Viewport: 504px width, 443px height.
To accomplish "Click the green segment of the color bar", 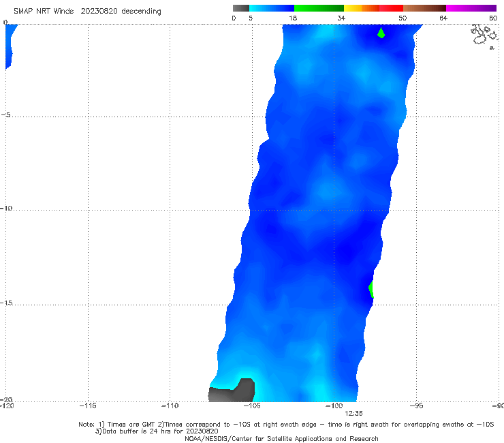I will [x=319, y=8].
